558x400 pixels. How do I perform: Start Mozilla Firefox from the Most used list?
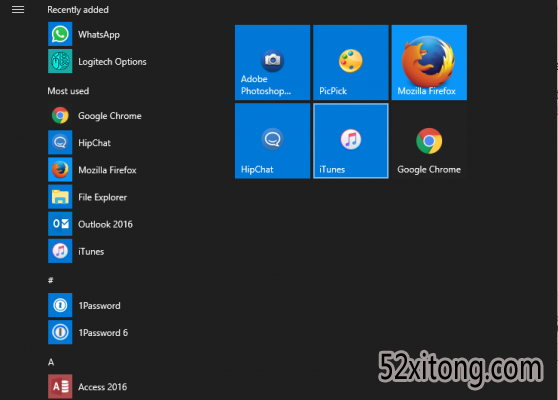coord(60,170)
